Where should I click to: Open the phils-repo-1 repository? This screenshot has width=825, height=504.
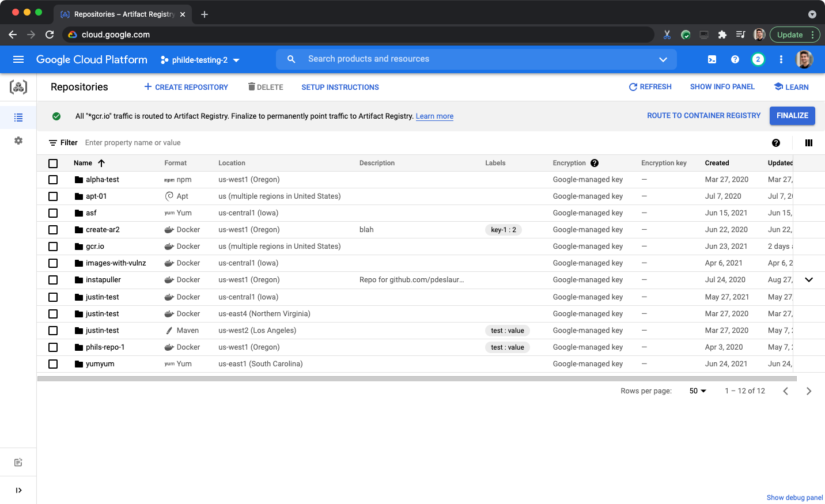click(105, 347)
